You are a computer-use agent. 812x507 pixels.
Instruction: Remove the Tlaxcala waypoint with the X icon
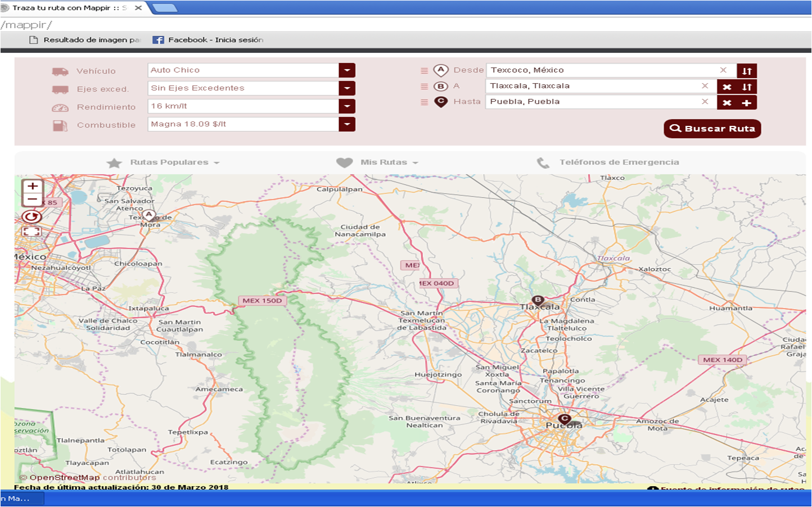pyautogui.click(x=727, y=86)
